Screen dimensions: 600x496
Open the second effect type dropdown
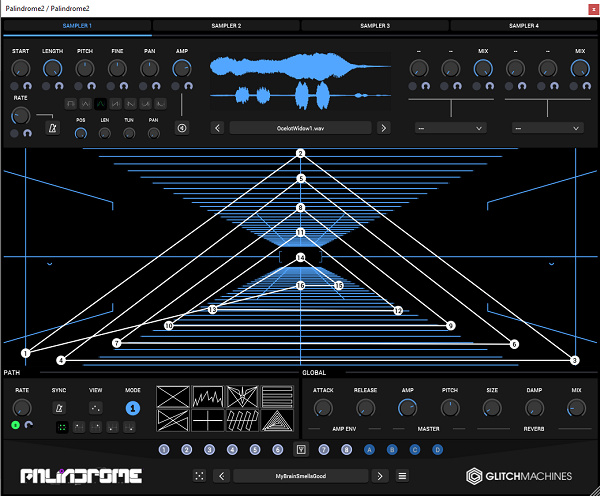click(x=548, y=128)
